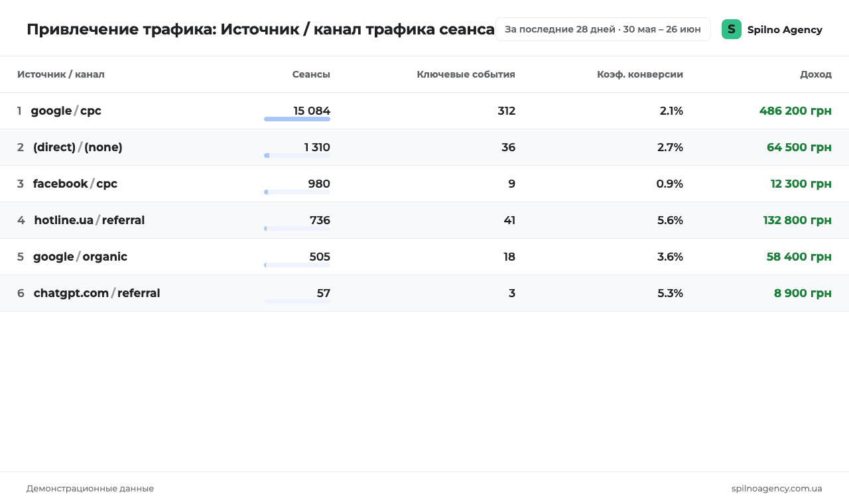Click the 36 key events value

[508, 147]
